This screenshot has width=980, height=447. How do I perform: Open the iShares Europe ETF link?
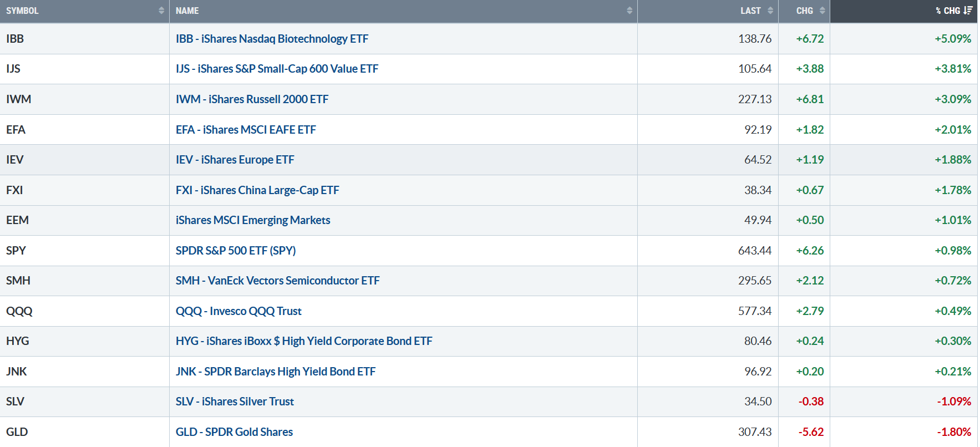[235, 160]
